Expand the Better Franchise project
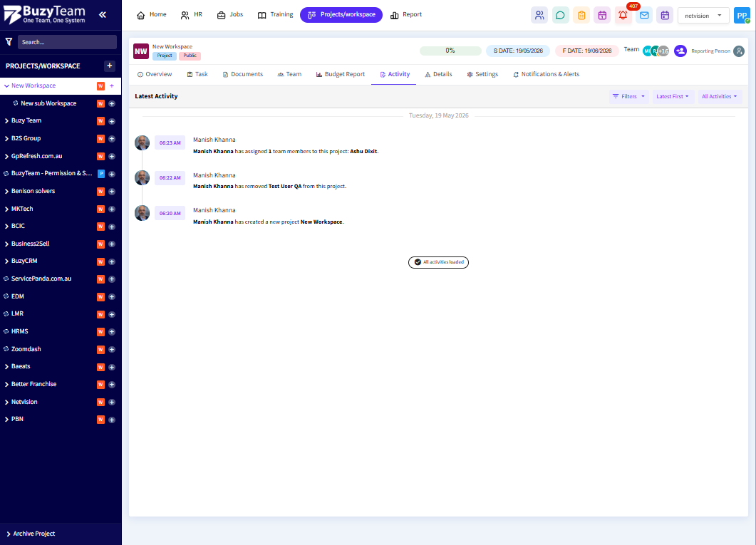756x545 pixels. pos(6,385)
